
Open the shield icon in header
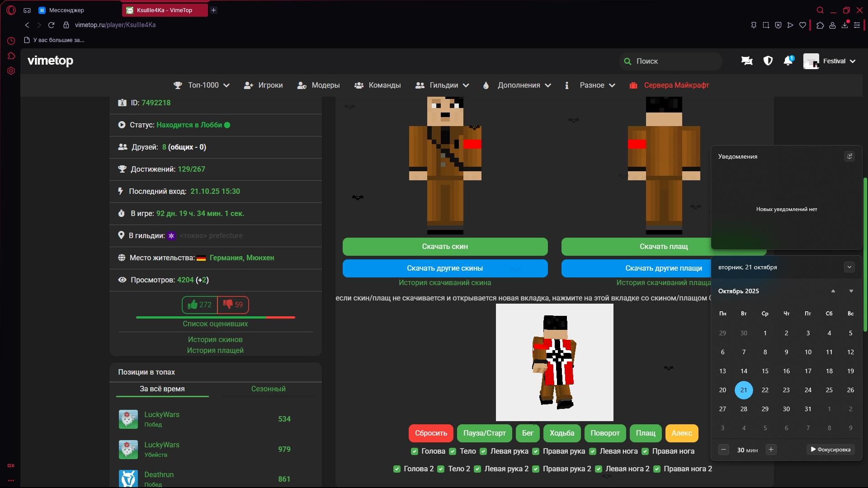click(768, 61)
